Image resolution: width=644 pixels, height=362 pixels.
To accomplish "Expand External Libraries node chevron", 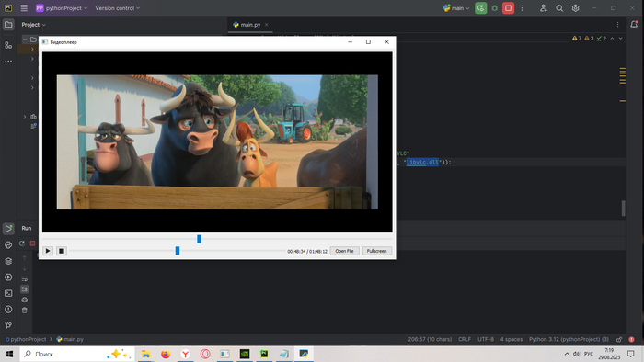I will [x=25, y=117].
